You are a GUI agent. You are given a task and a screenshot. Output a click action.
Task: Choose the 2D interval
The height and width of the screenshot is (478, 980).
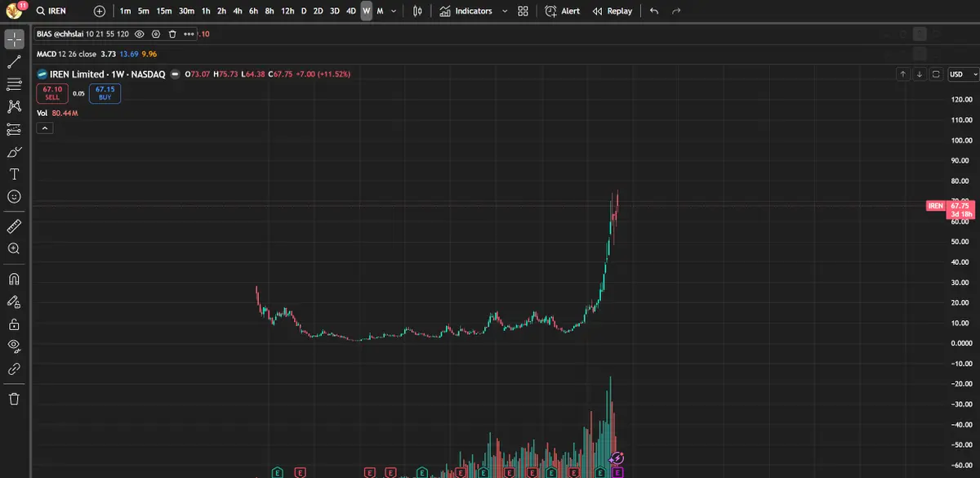[318, 11]
